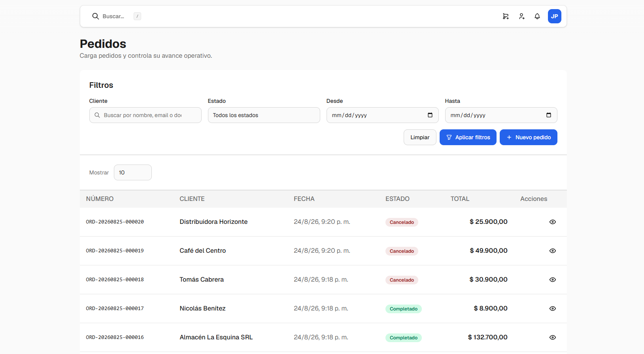Click the FECHA column header
Viewport: 644px width, 354px height.
[x=304, y=199]
